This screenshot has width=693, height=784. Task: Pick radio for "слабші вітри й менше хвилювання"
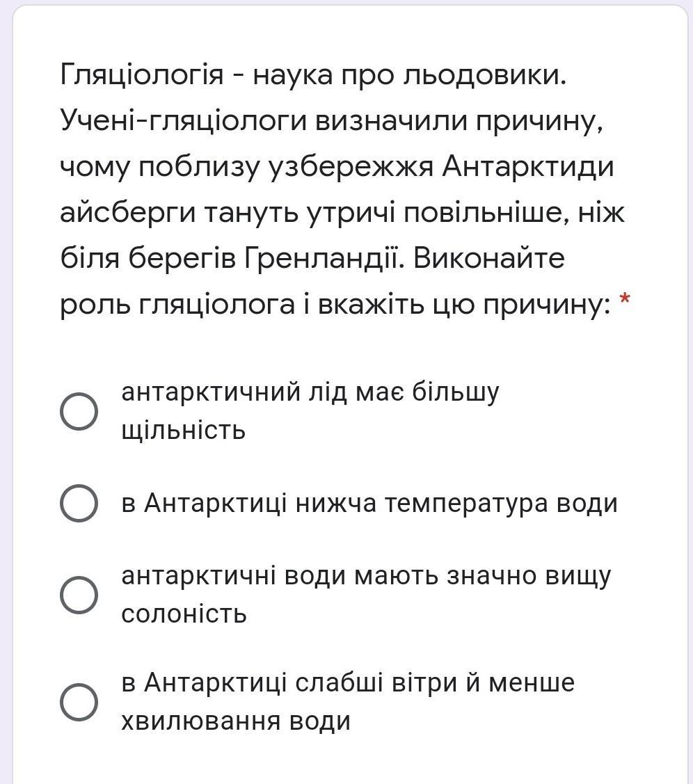tap(79, 701)
